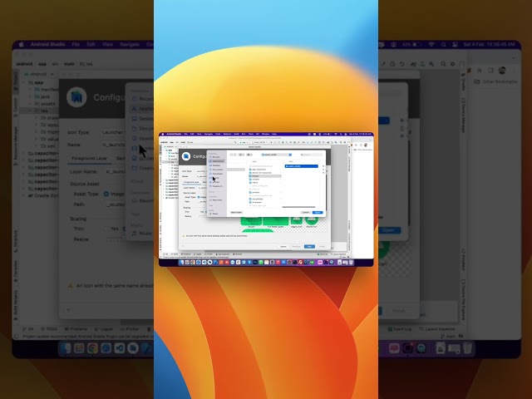The image size is (532, 399).
Task: Click Next in small centered Configure dialog
Action: (309, 246)
